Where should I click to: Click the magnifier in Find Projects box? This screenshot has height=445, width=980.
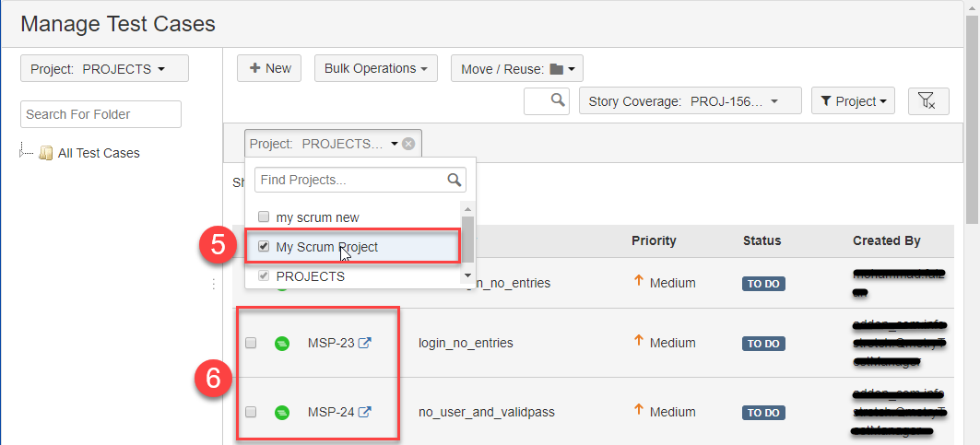[455, 180]
